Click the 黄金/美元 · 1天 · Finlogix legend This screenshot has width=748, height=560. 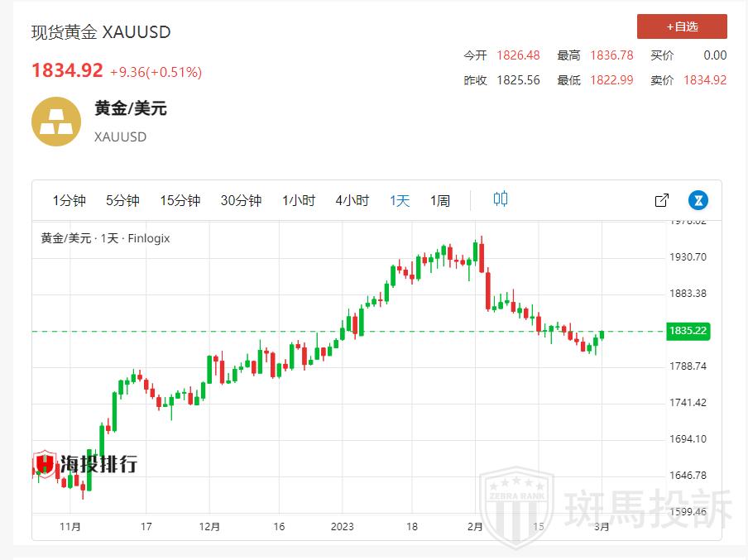tap(105, 238)
